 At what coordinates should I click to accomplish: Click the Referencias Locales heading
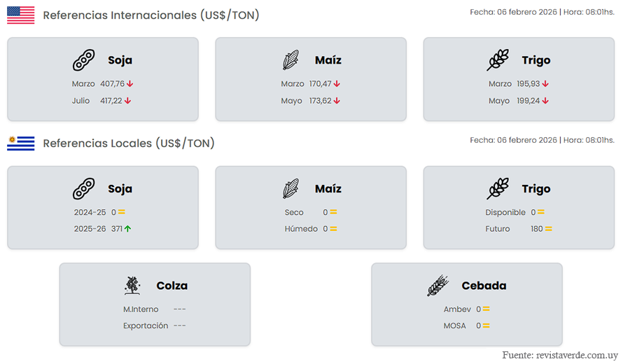pos(129,143)
